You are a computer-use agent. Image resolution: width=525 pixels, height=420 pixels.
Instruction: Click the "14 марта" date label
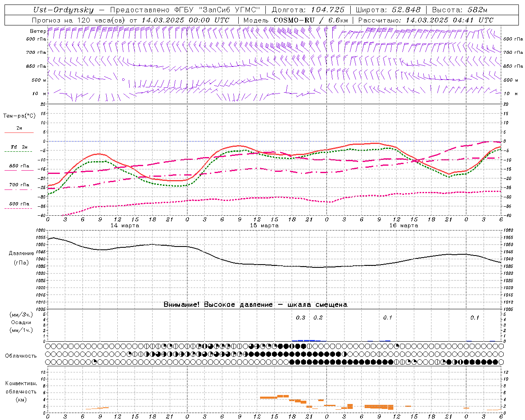[x=125, y=226]
